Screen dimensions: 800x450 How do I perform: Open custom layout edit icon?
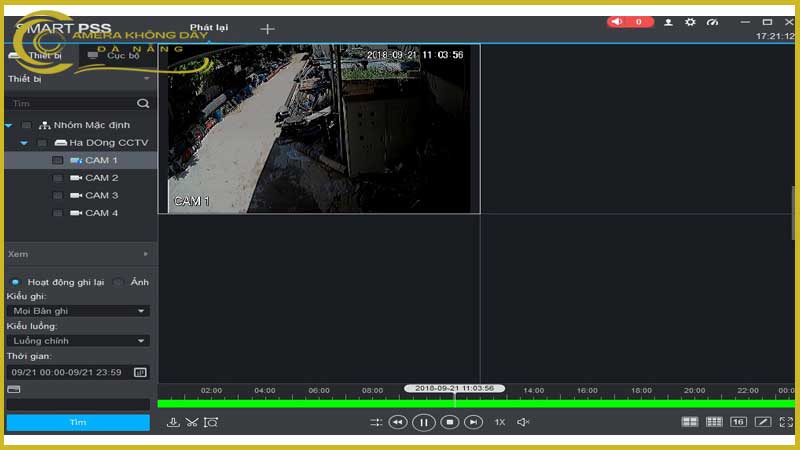coord(763,421)
